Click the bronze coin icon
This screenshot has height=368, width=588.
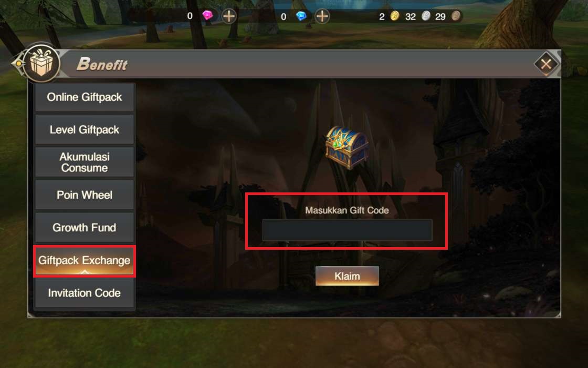pos(456,16)
